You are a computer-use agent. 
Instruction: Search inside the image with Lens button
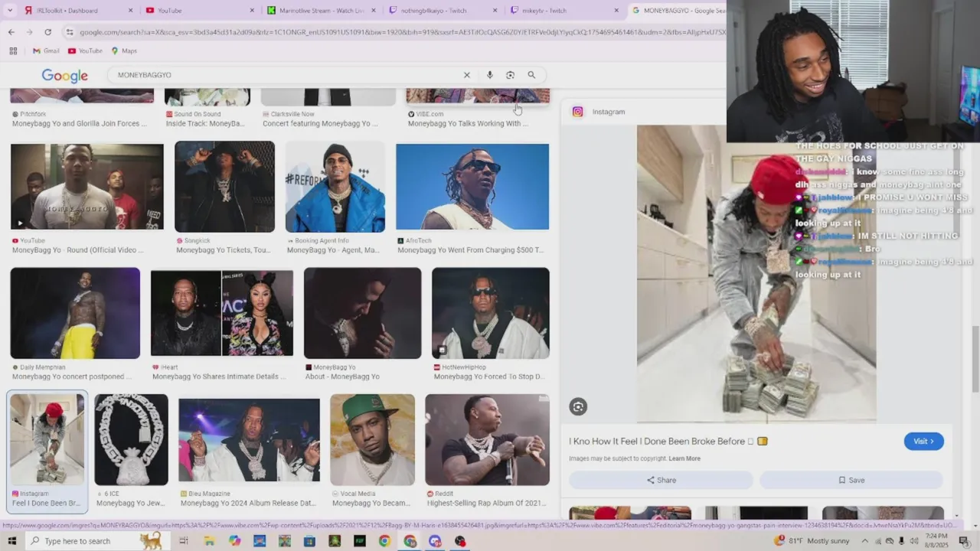coord(578,407)
